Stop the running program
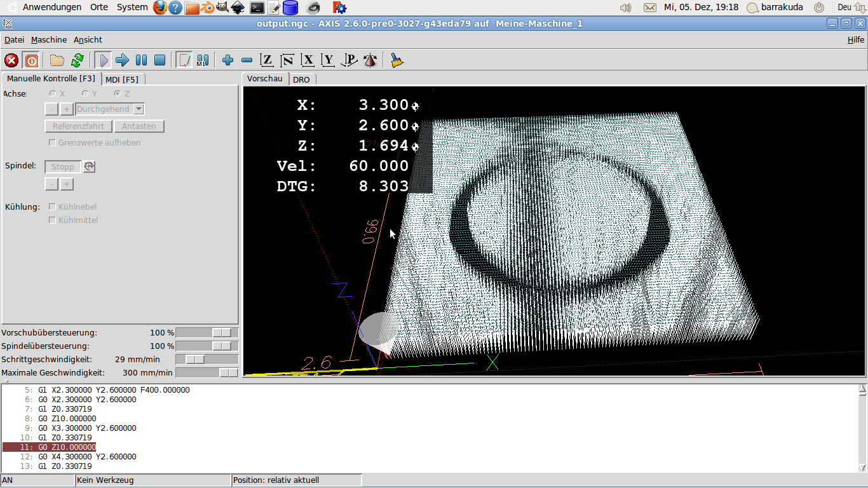The height and width of the screenshot is (488, 868). pos(160,60)
